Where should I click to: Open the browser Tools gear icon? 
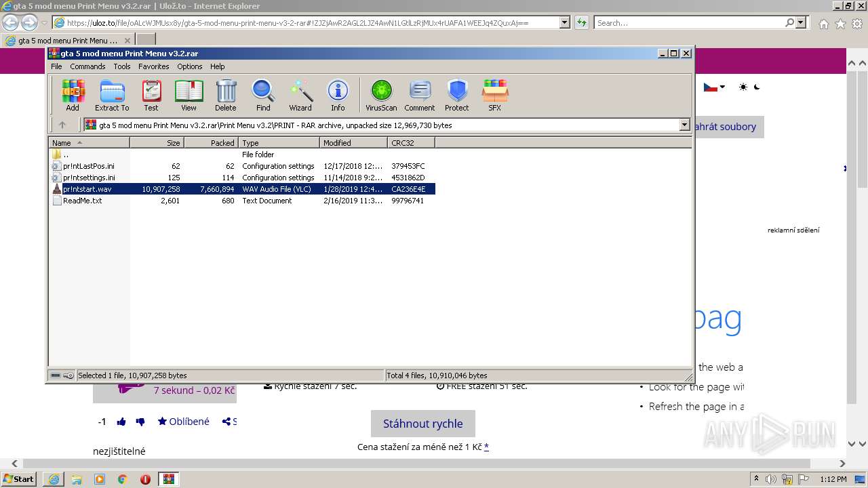857,24
